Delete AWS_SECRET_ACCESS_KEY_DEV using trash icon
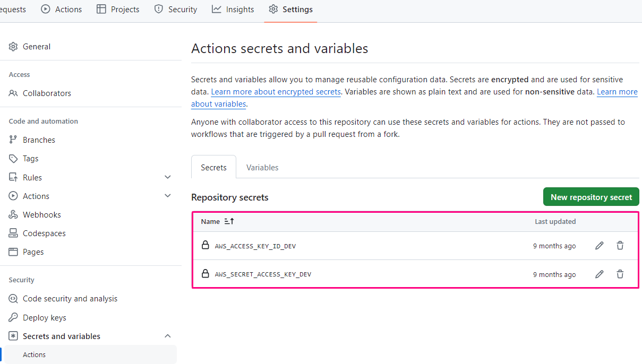 click(620, 274)
